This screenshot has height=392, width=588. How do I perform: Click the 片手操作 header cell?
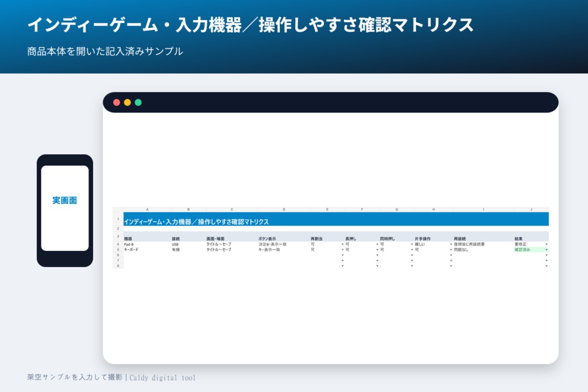click(434, 237)
